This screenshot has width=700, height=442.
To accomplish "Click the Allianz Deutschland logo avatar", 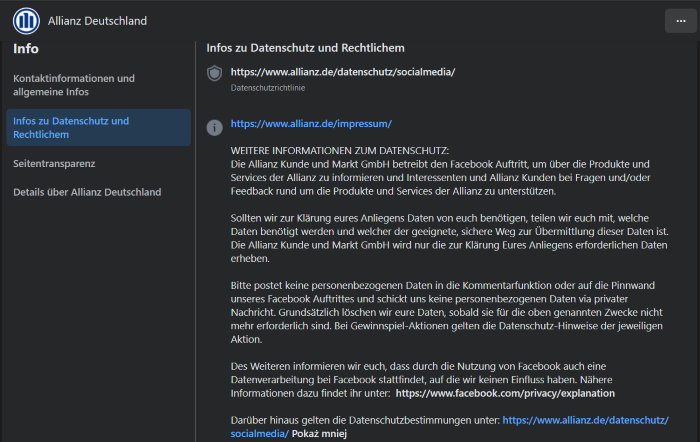I will (x=26, y=21).
